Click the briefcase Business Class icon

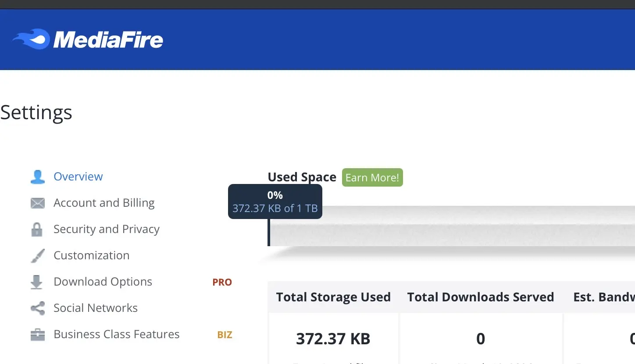(38, 335)
